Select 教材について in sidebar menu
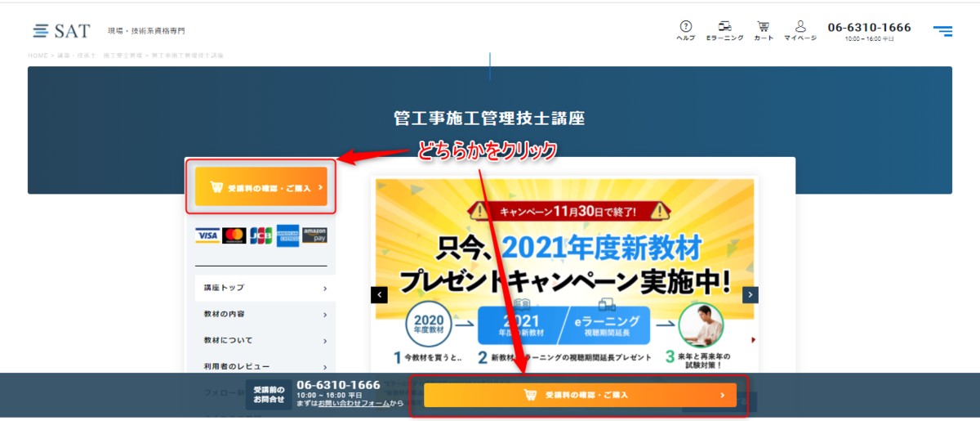This screenshot has width=980, height=421. (x=265, y=340)
